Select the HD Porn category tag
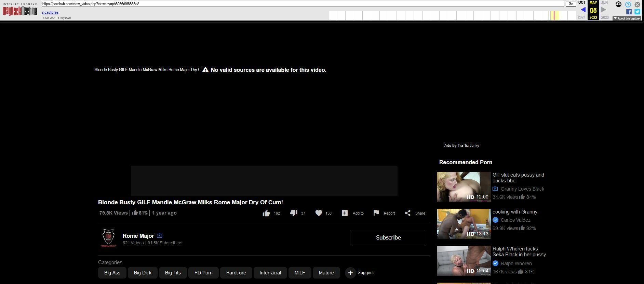This screenshot has width=644, height=284. tap(203, 273)
